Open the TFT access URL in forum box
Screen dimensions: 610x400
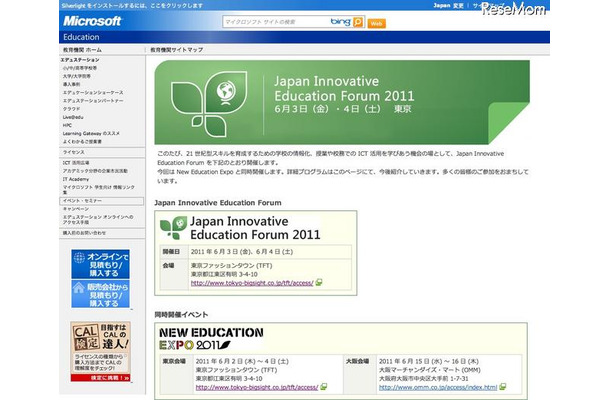[x=252, y=283]
